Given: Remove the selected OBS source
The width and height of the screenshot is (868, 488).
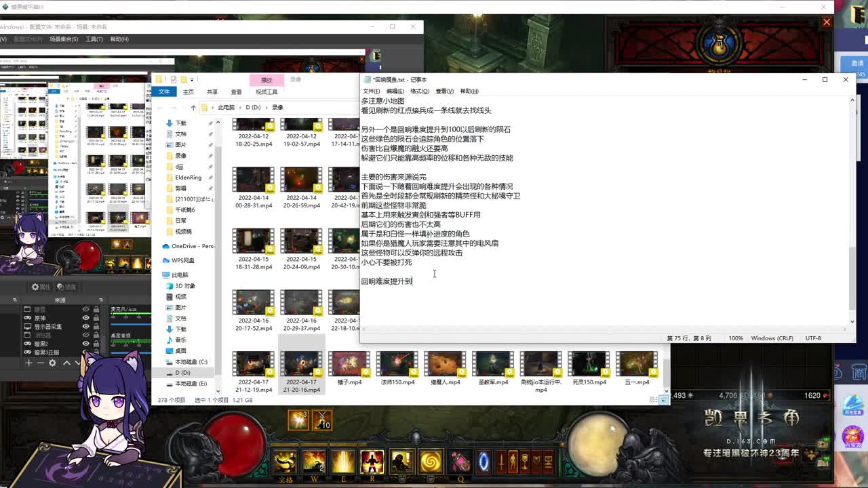Looking at the screenshot, I should coord(41,363).
